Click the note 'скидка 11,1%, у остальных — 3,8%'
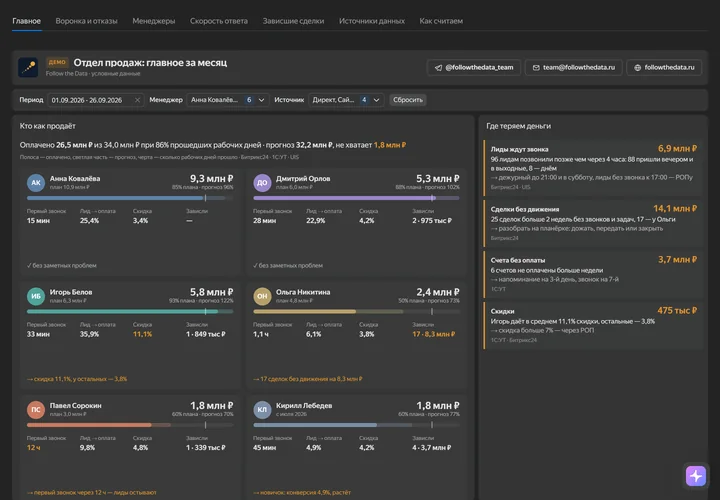The image size is (720, 500). [77, 379]
